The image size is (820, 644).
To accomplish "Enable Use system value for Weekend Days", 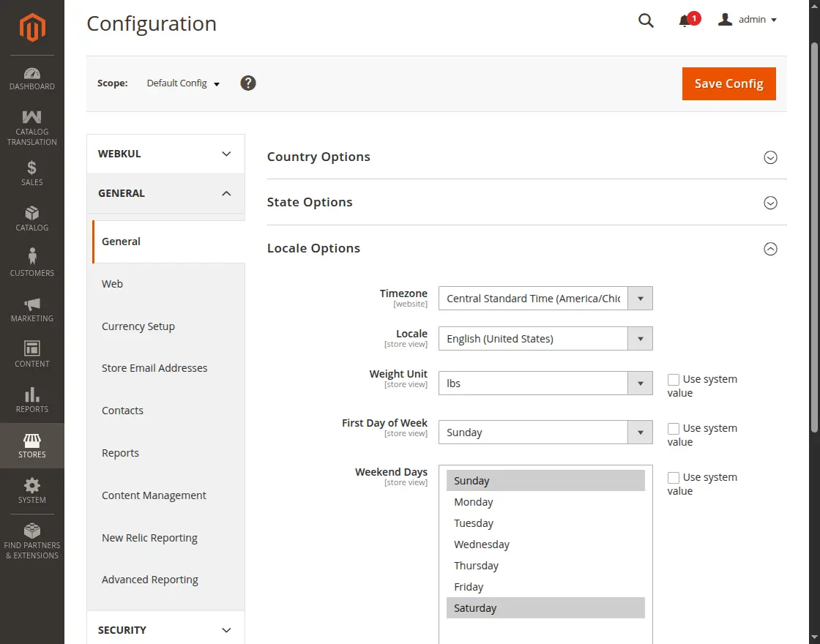I will pyautogui.click(x=673, y=477).
